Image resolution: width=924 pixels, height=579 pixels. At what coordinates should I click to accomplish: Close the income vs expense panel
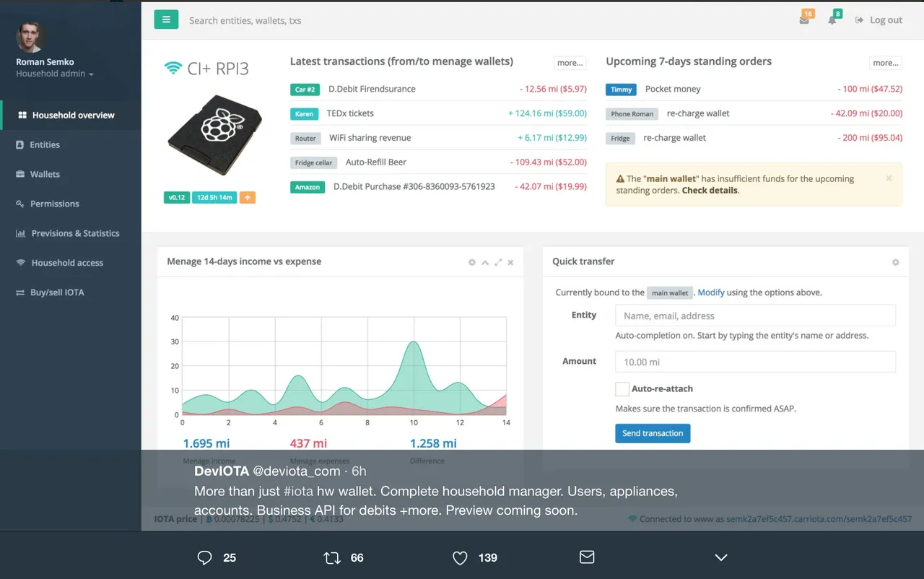click(x=510, y=262)
